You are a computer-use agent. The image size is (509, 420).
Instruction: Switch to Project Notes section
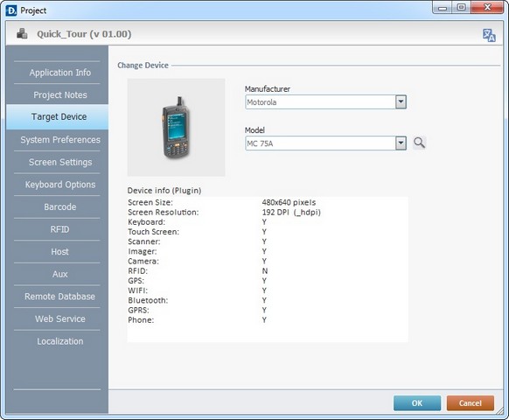pos(60,94)
